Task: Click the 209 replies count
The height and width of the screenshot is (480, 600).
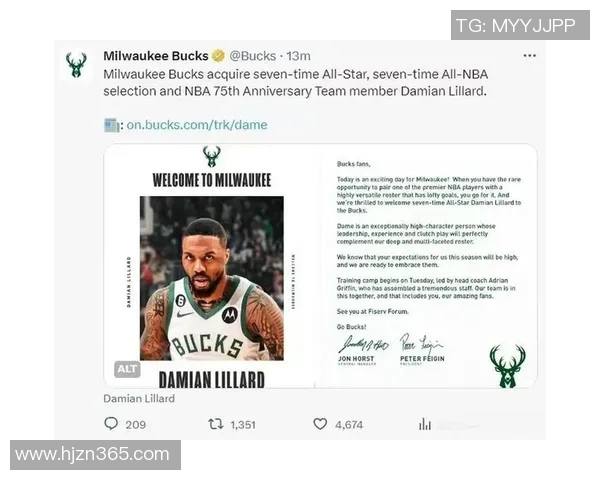Action: (x=135, y=425)
